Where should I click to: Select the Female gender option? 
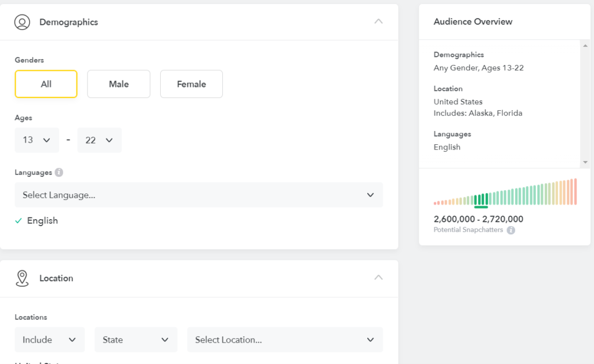pos(191,84)
